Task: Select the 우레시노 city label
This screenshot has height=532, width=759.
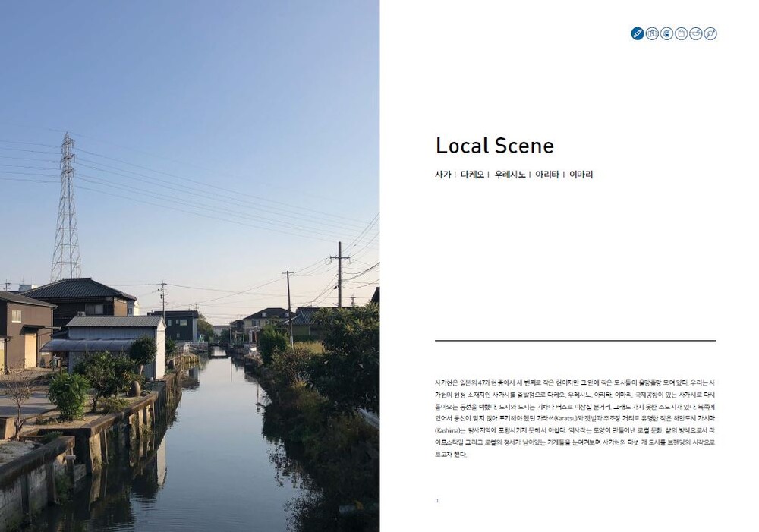Action: 510,175
